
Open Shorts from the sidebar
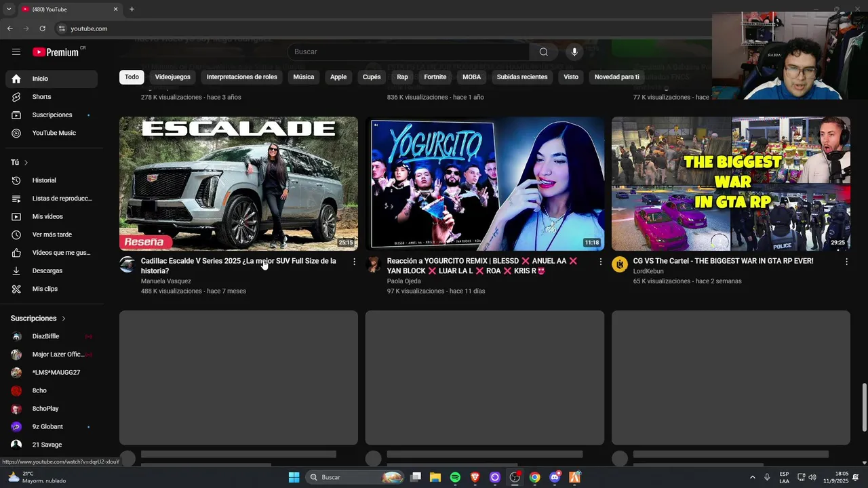coord(52,97)
